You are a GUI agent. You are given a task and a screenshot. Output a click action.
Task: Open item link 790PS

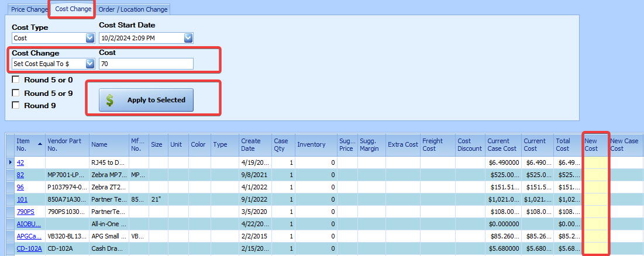(x=25, y=211)
